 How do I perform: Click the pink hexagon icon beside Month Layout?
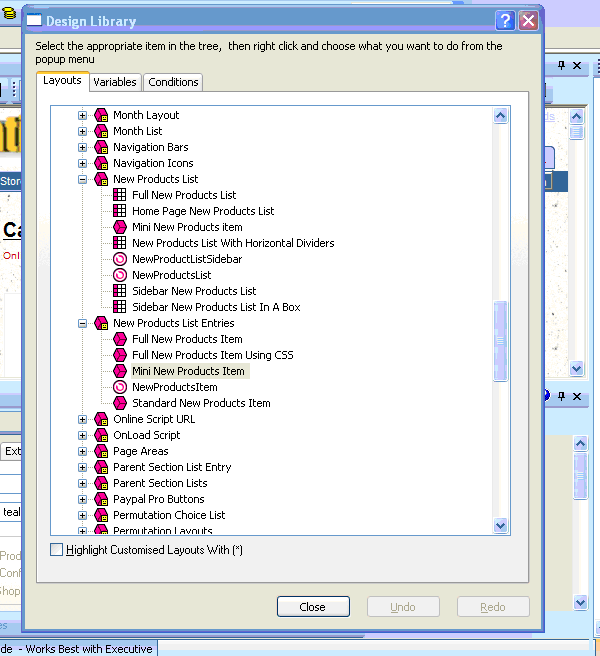101,115
